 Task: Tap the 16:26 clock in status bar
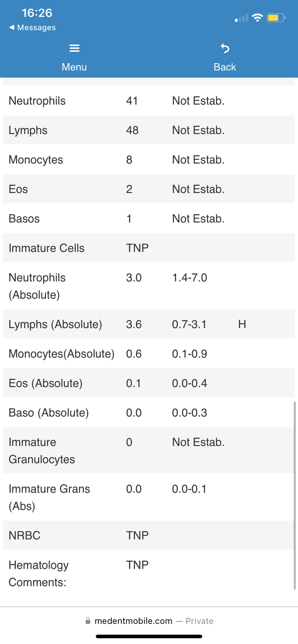(37, 13)
